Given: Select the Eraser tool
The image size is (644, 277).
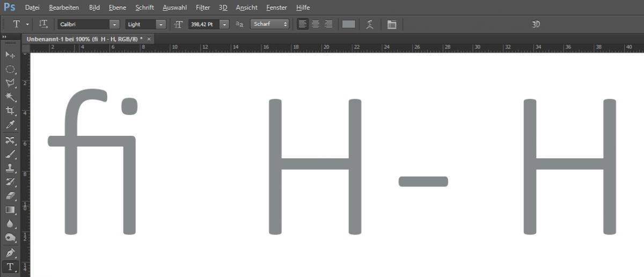Looking at the screenshot, I should click(10, 196).
